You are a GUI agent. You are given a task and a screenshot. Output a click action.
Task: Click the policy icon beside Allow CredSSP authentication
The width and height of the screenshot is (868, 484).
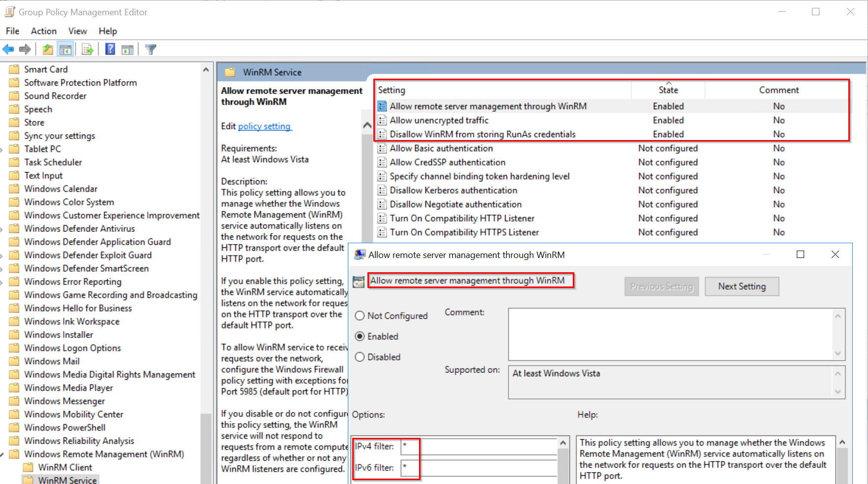click(382, 162)
